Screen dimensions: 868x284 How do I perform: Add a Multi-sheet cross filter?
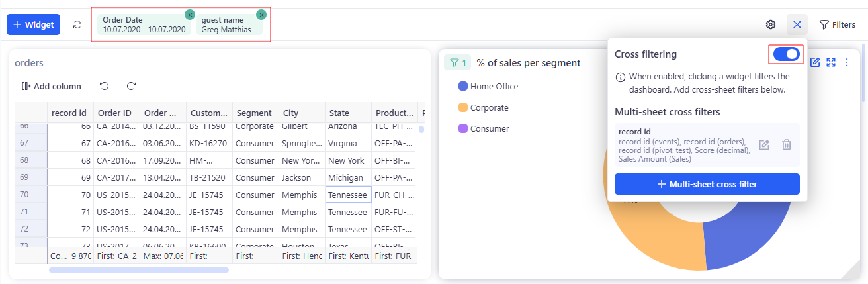pyautogui.click(x=707, y=184)
